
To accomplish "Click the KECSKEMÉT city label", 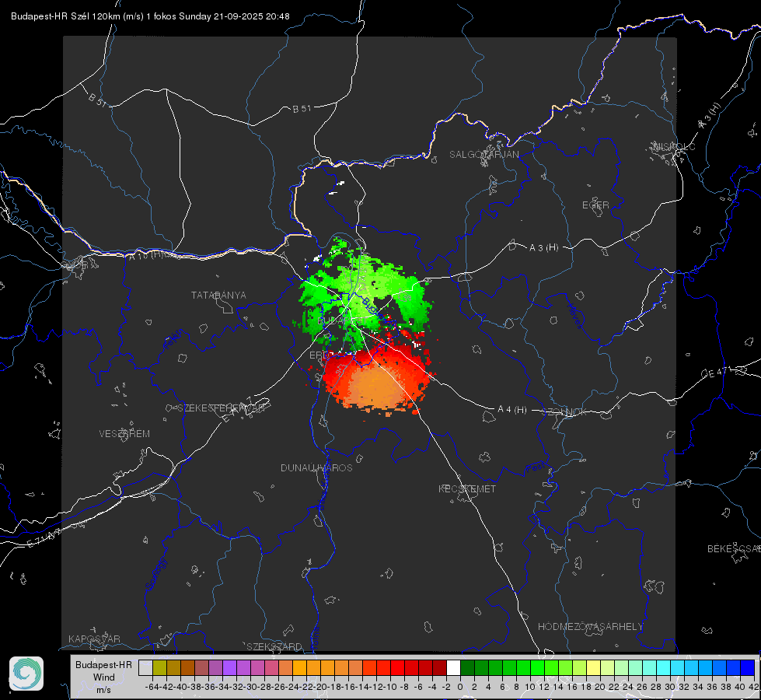I will click(467, 488).
